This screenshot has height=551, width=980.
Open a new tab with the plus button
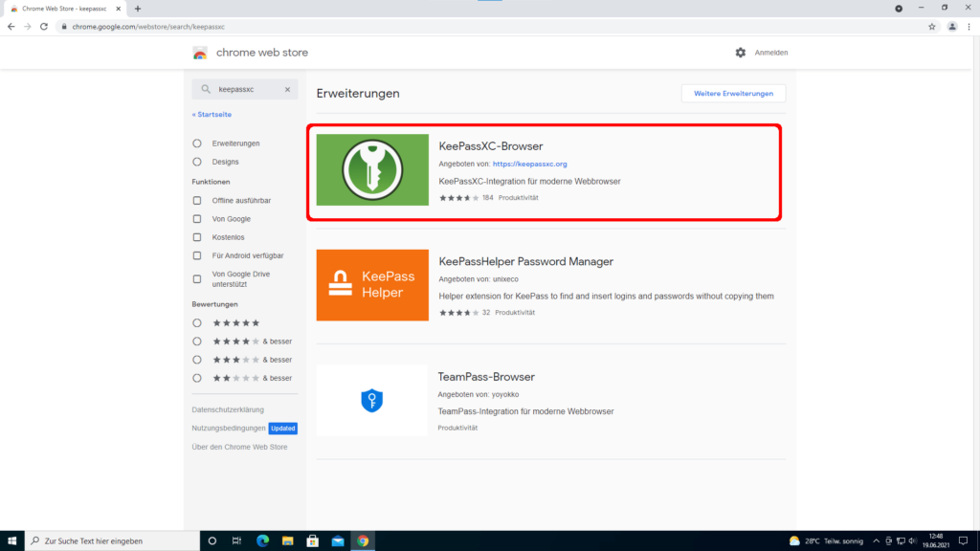tap(138, 9)
